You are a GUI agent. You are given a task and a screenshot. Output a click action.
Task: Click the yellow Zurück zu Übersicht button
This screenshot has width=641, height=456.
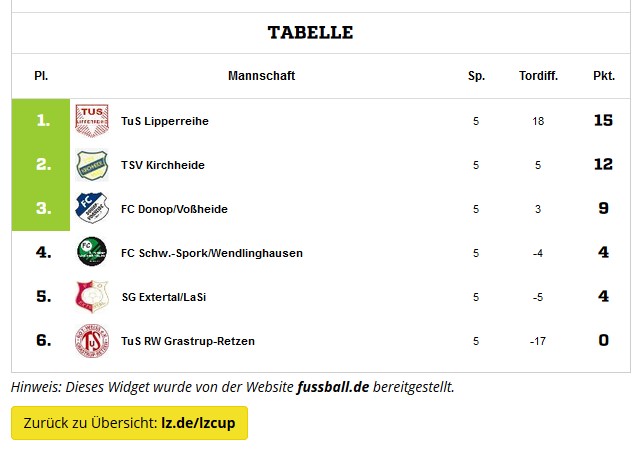click(x=130, y=423)
